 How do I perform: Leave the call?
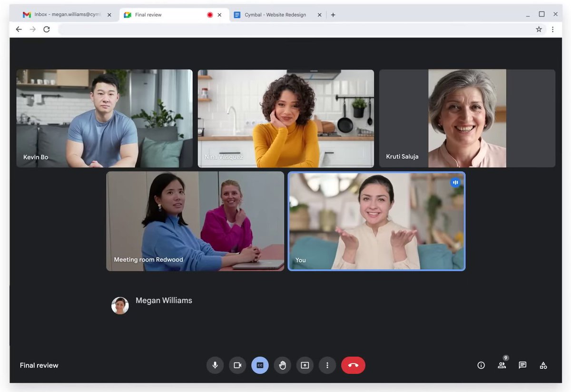(353, 365)
